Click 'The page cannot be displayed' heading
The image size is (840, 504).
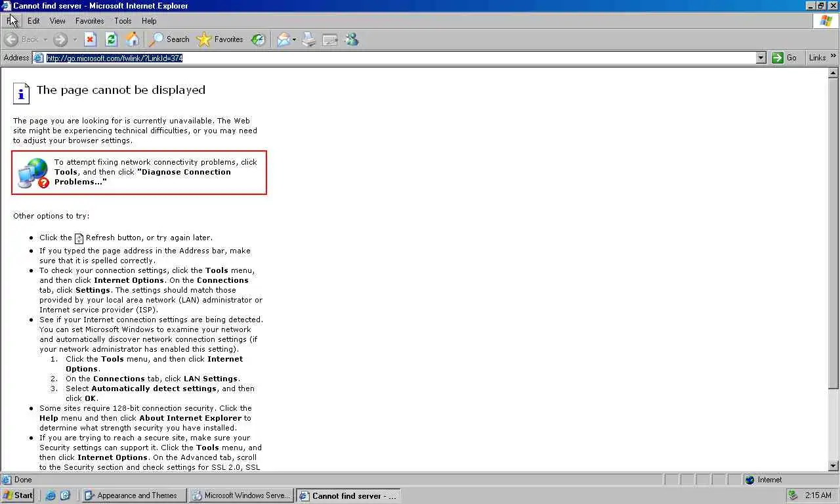tap(121, 90)
